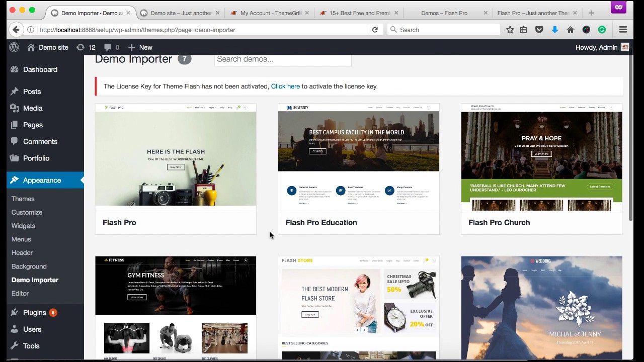644x362 pixels.
Task: Open a new browser tab with plus
Action: click(591, 13)
